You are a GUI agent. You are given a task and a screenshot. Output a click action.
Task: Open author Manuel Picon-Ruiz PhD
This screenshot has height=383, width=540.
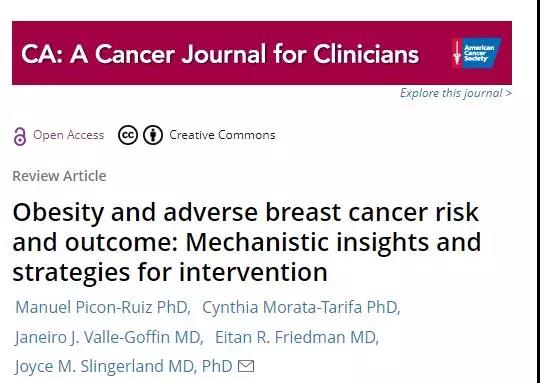(x=103, y=307)
